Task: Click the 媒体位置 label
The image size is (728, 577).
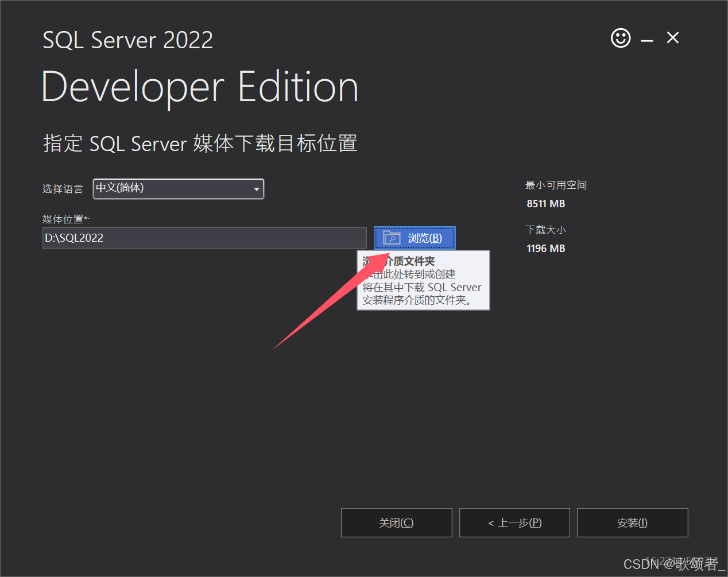Action: pyautogui.click(x=66, y=219)
